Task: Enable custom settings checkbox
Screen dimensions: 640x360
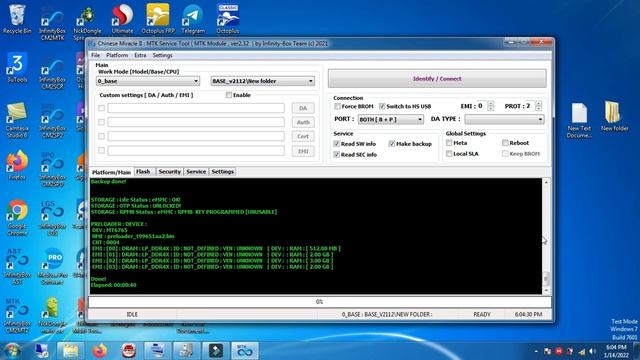Action: (229, 95)
